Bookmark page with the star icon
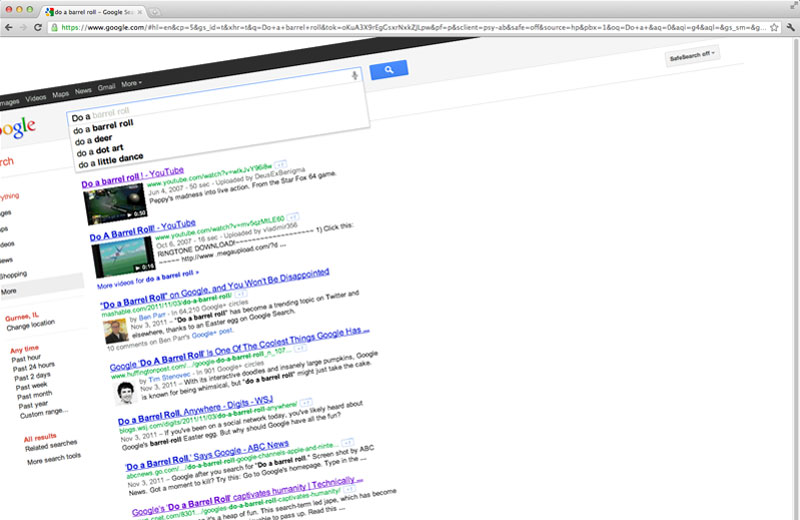Screen dimensions: 800x520 tap(774, 28)
